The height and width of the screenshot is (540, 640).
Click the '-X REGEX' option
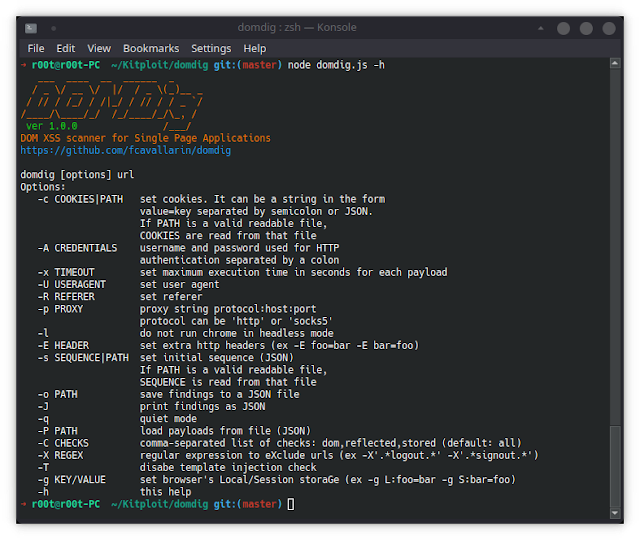tap(60, 456)
